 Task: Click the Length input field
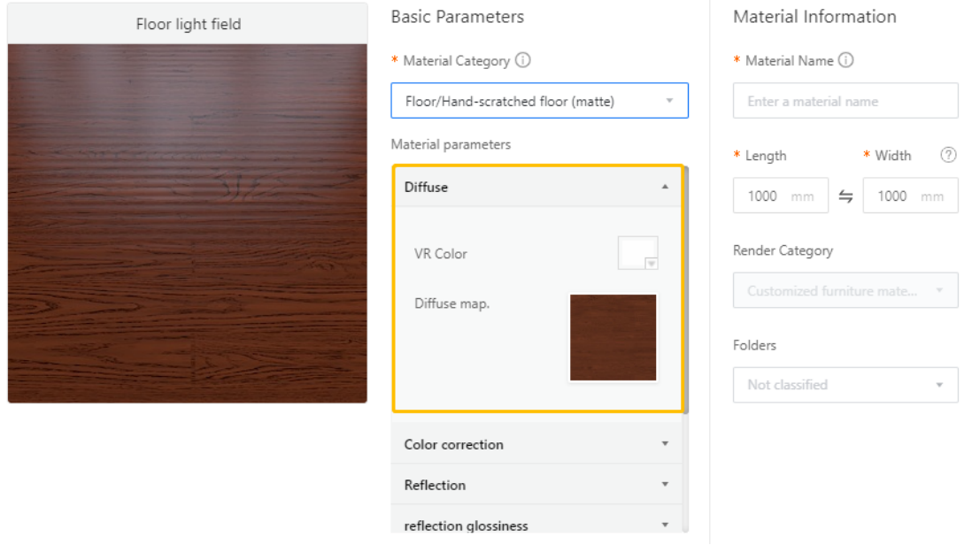[x=768, y=196]
